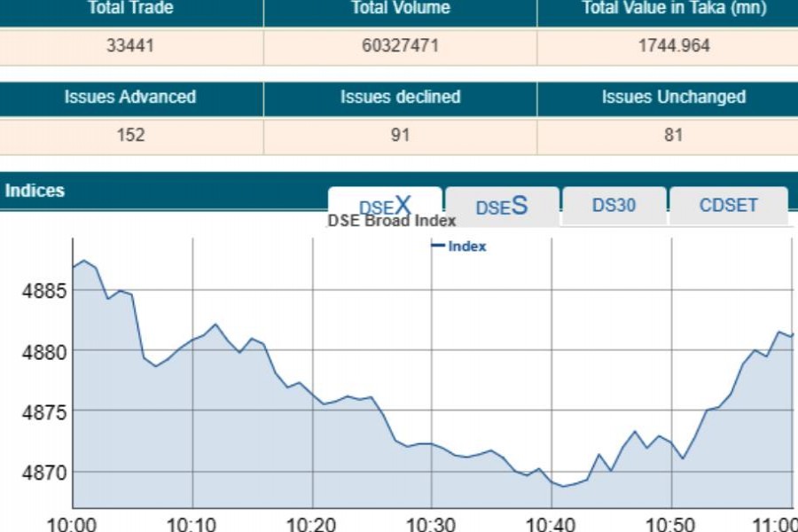Click the Total Value in Taka header
798x532 pixels.
(x=674, y=9)
